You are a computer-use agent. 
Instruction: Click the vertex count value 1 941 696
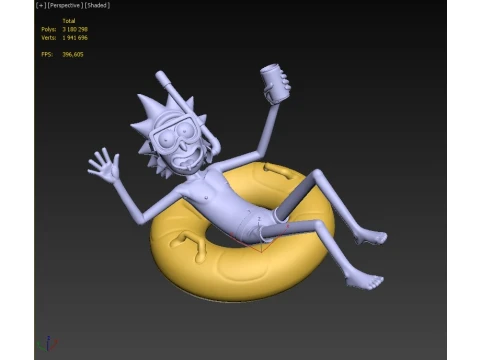click(x=75, y=38)
